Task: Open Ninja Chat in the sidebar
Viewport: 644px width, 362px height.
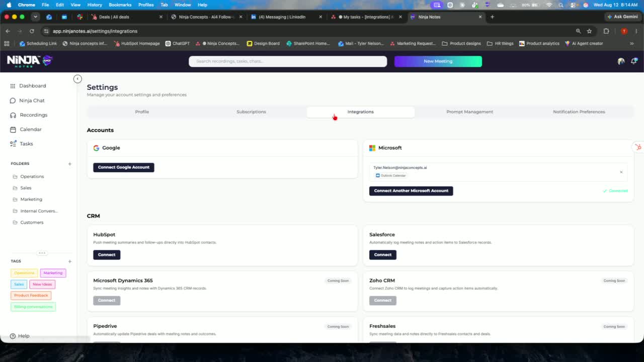Action: pos(32,101)
